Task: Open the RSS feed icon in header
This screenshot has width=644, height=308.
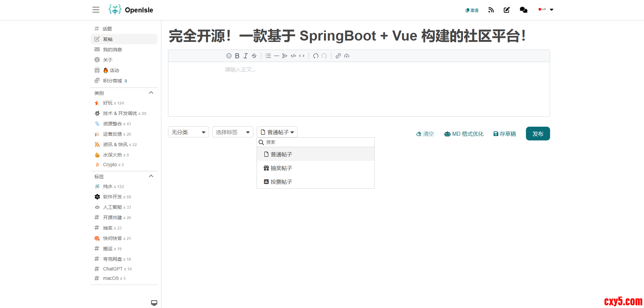Action: click(491, 10)
